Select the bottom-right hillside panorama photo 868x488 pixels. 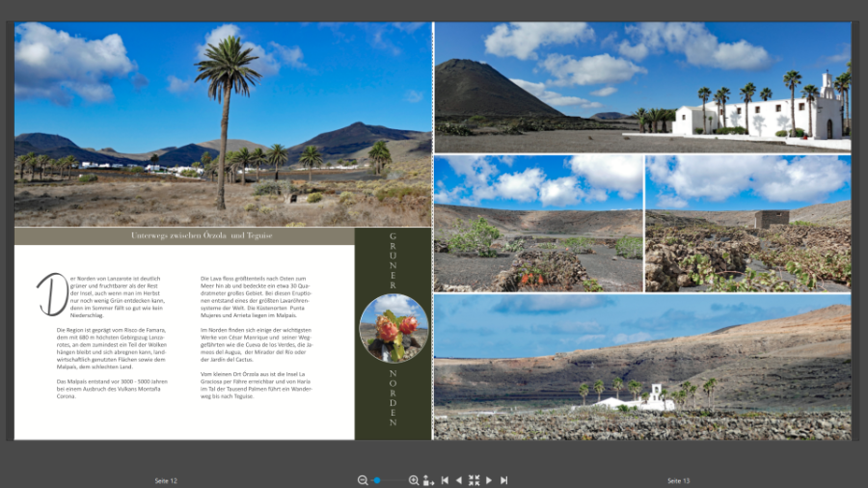[x=642, y=366]
